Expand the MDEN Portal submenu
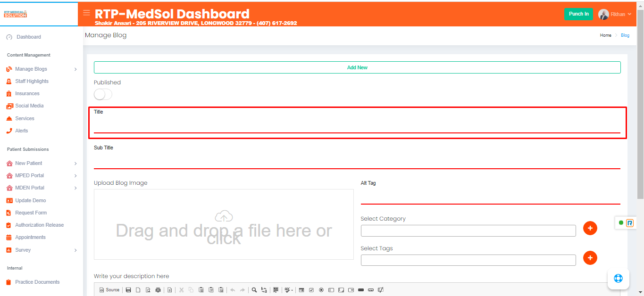The height and width of the screenshot is (296, 644). click(x=75, y=188)
